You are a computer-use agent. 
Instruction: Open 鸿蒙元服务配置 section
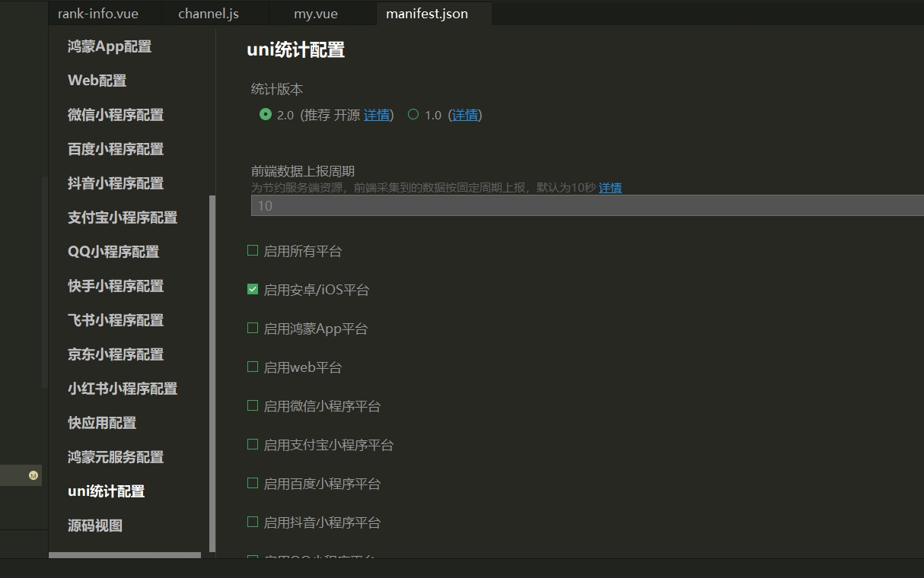[x=116, y=457]
